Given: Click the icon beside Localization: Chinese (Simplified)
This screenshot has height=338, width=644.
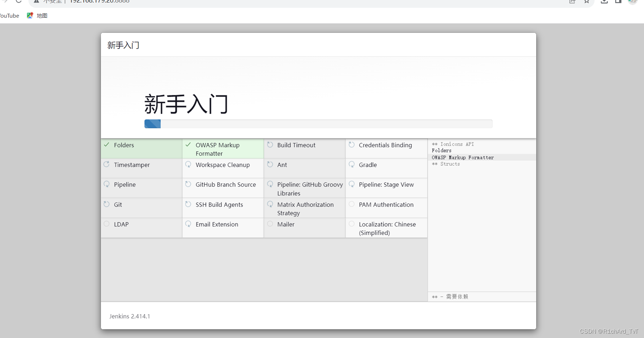Looking at the screenshot, I should tap(352, 224).
